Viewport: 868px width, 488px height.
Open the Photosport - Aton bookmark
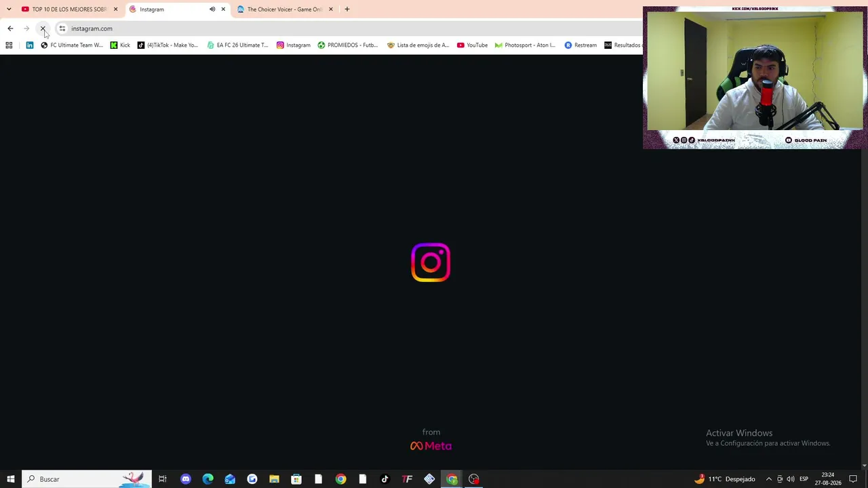[525, 45]
